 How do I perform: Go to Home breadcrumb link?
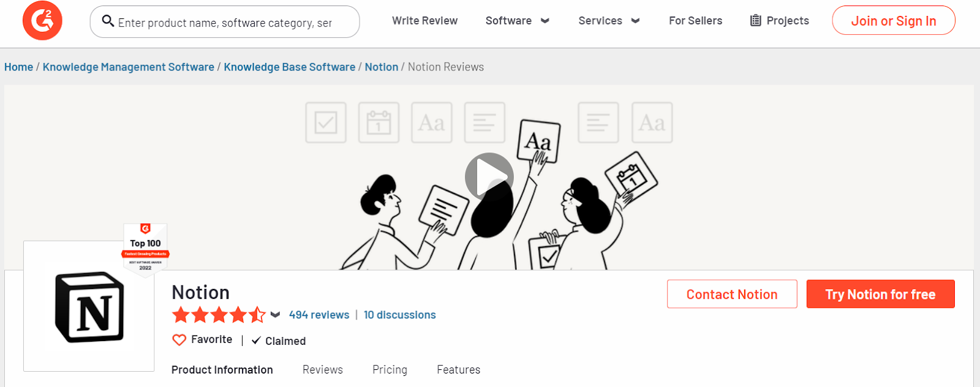[19, 67]
